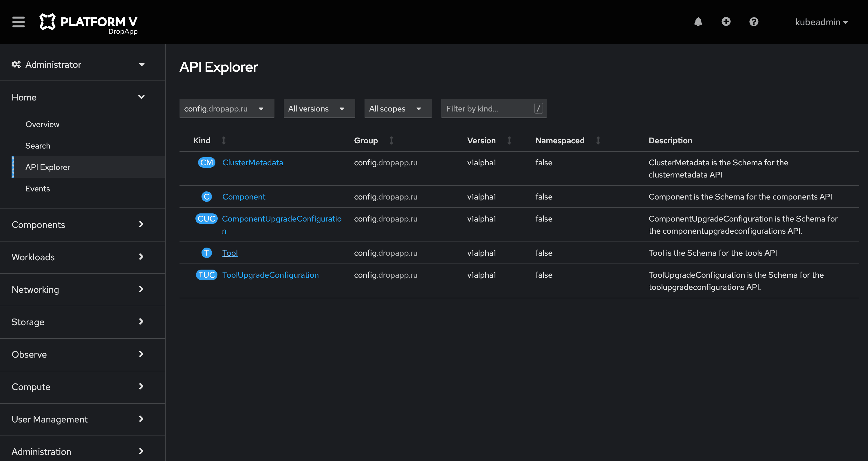Collapse the Home navigation section
Screen dimensions: 868x461
[x=78, y=97]
